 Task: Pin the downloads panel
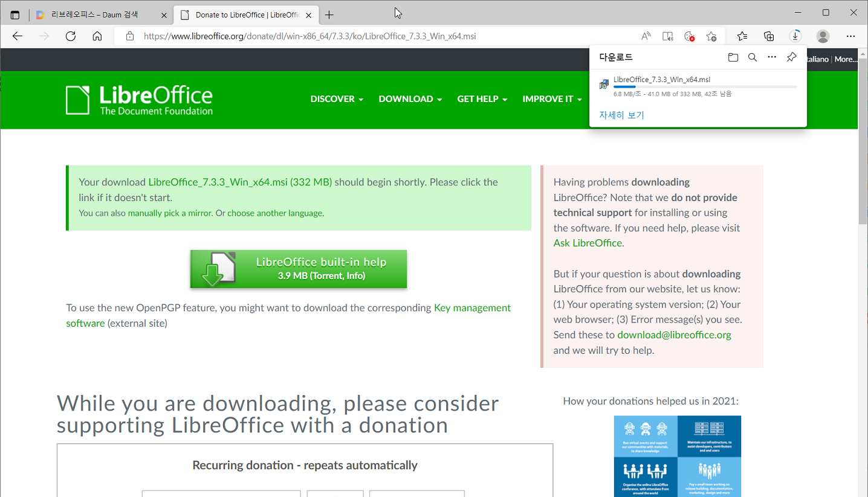(x=791, y=57)
